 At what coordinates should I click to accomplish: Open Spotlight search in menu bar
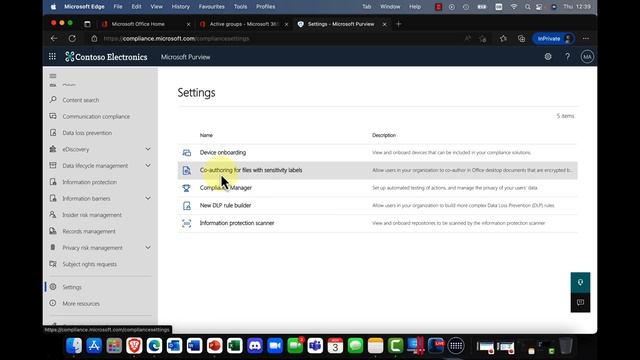527,7
